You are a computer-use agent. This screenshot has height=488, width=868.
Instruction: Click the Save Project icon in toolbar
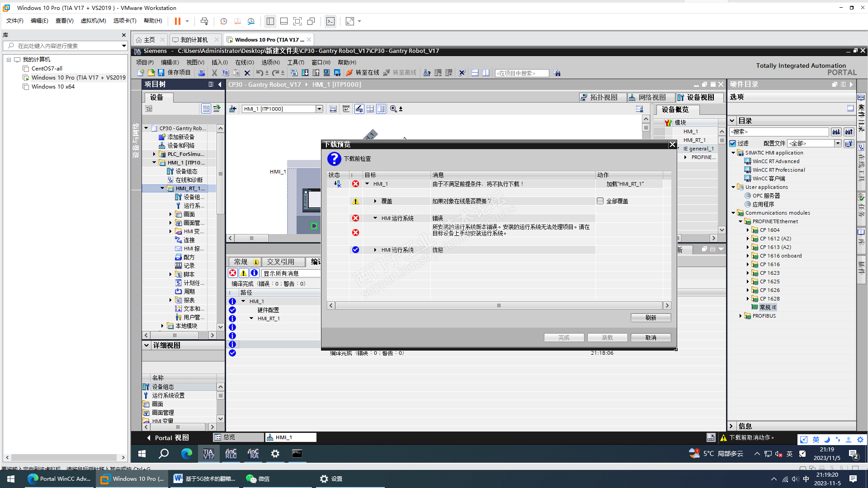[161, 73]
